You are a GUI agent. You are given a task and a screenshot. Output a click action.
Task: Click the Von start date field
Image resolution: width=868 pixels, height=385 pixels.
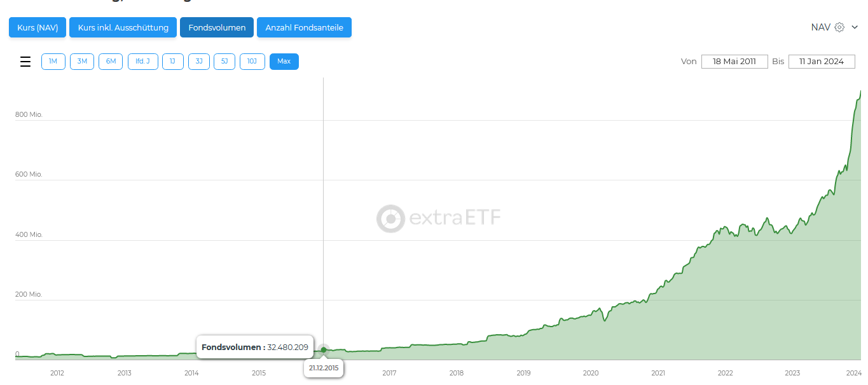[x=734, y=62]
